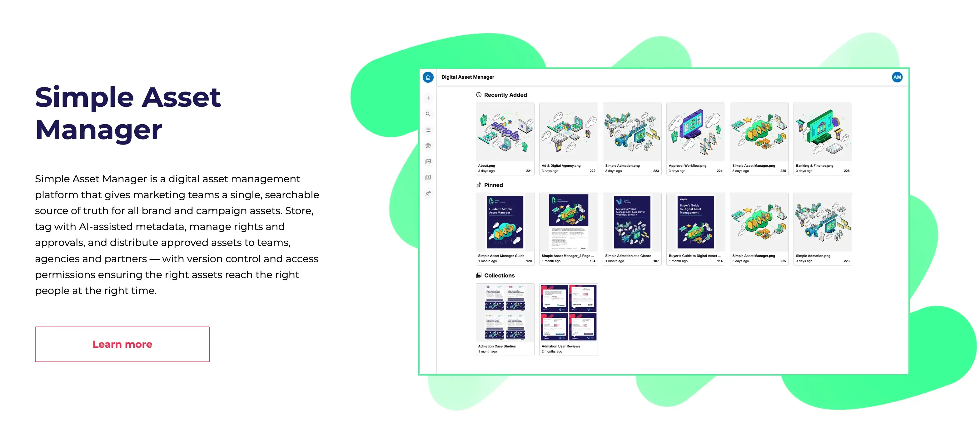Open the Ad & Digital Agency.png thumbnail
The image size is (980, 428).
point(568,132)
